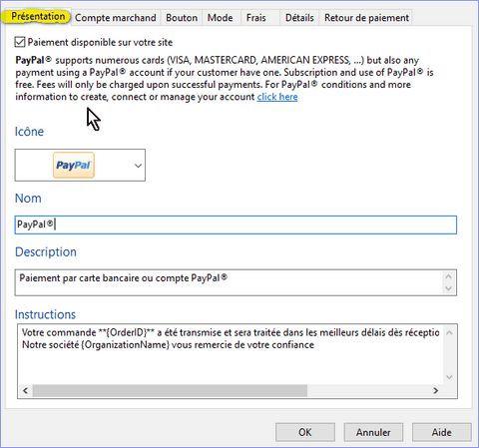479x448 pixels.
Task: Click Instructions horizontal scroll left arrow
Action: (25, 390)
